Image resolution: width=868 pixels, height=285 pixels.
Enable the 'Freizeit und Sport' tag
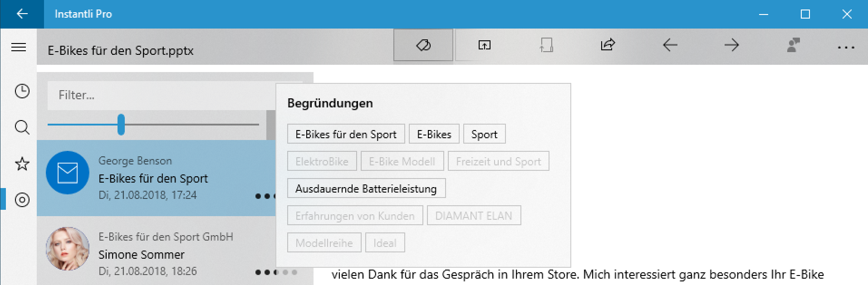[499, 161]
